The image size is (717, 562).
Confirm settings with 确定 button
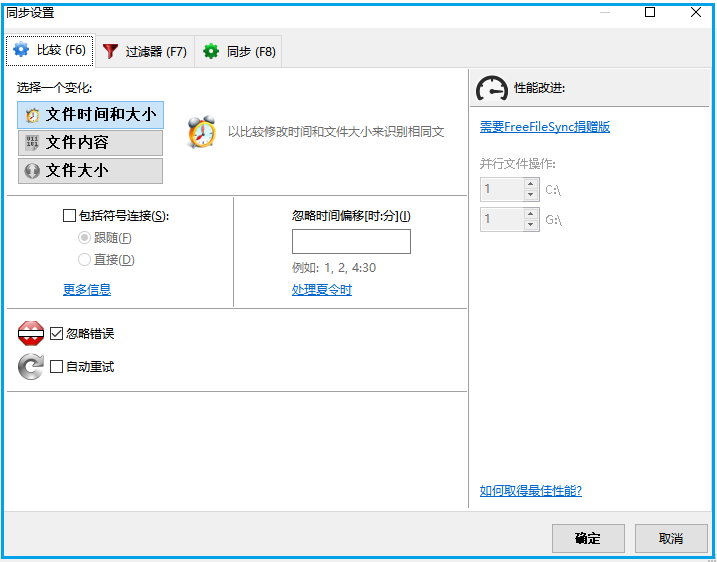click(588, 539)
